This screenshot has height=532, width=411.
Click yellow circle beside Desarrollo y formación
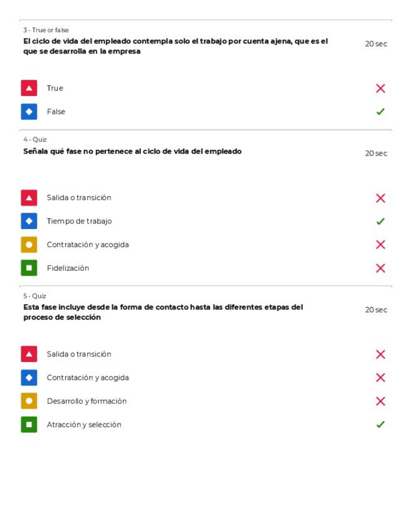point(29,401)
